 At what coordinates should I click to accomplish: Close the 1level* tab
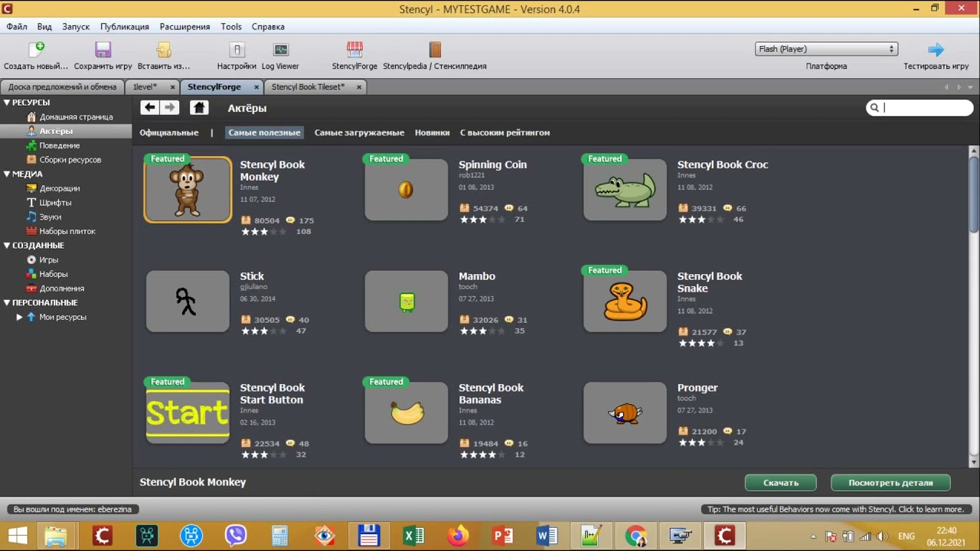click(x=172, y=87)
